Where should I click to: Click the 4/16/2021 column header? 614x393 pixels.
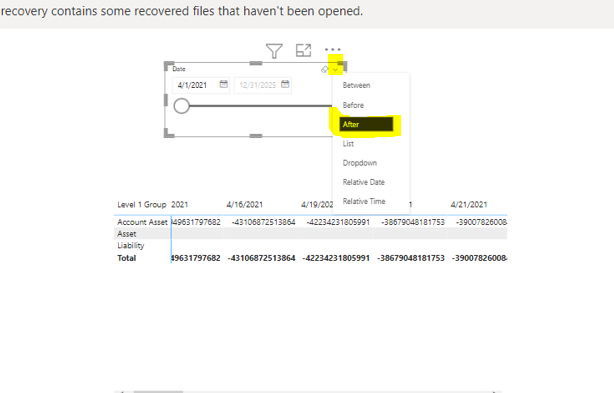coord(245,205)
